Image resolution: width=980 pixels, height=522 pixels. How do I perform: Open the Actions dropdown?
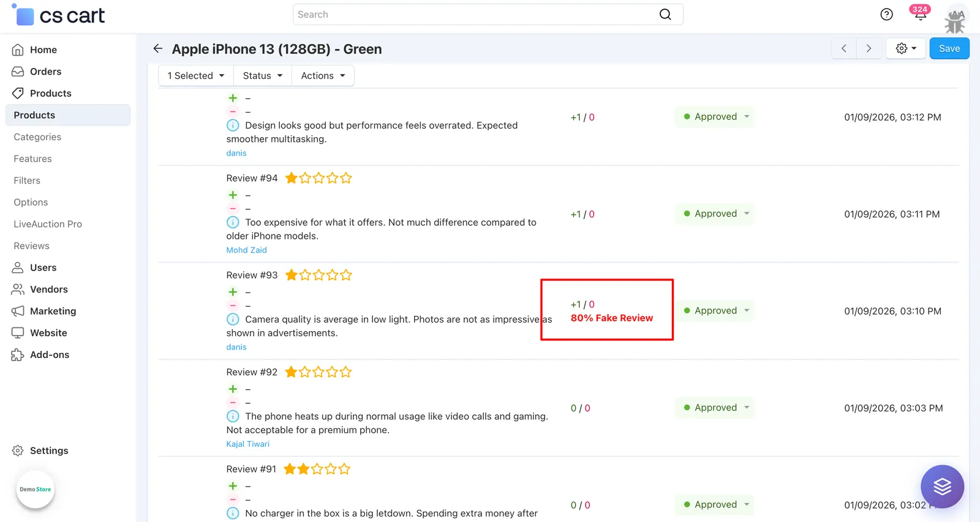tap(323, 75)
